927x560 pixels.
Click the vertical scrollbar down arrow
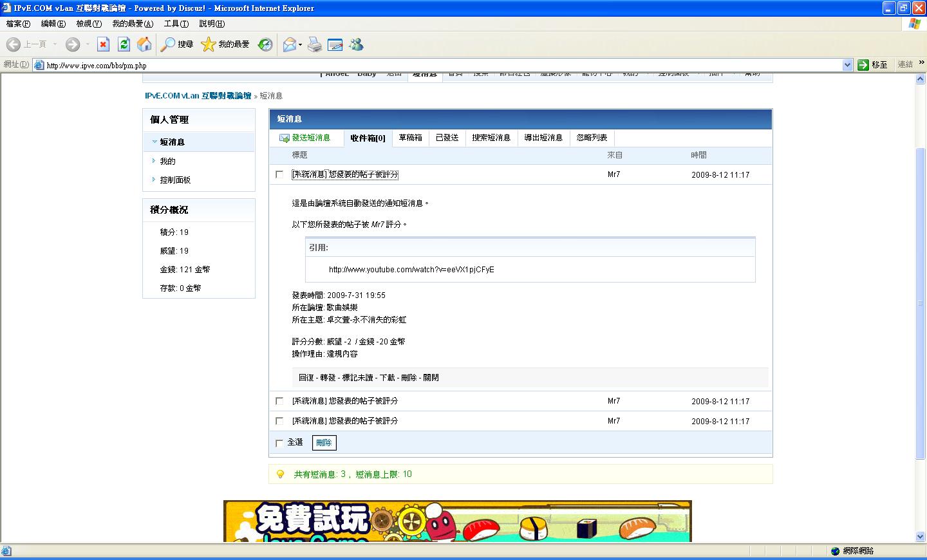coord(920,536)
